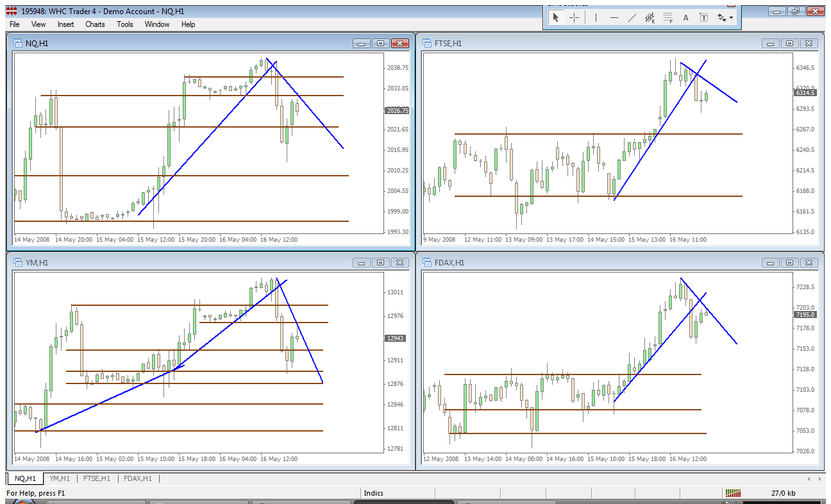Click the WHC Trader application icon
Viewport: 831px width, 504px height.
pos(11,11)
